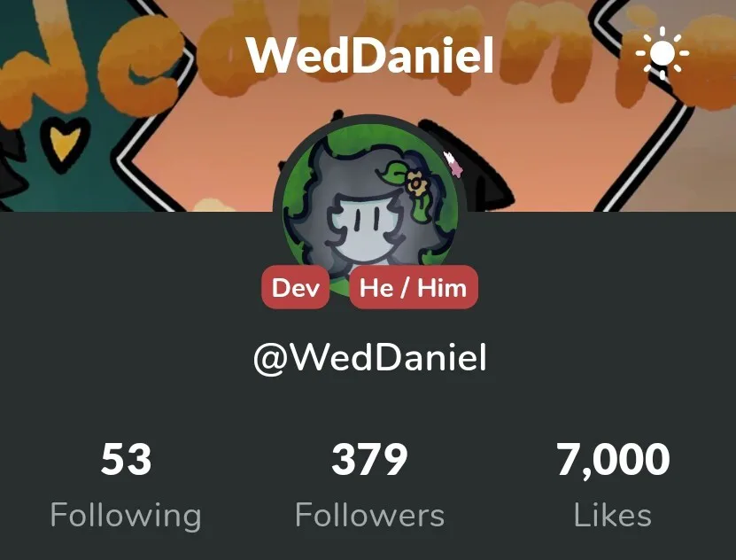Open the Followers label
This screenshot has width=736, height=560.
click(369, 516)
